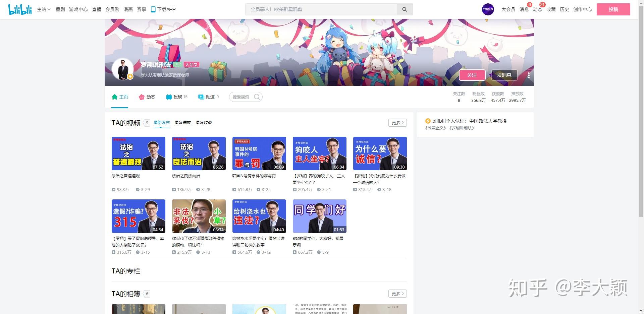Open 大会员 in top right menu
This screenshot has height=314, width=644.
[508, 9]
